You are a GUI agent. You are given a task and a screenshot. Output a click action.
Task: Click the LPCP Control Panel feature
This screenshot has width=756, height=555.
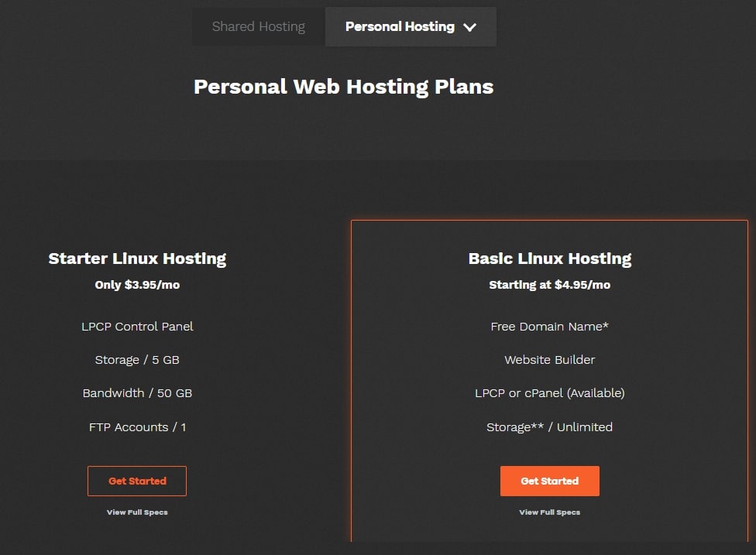137,327
